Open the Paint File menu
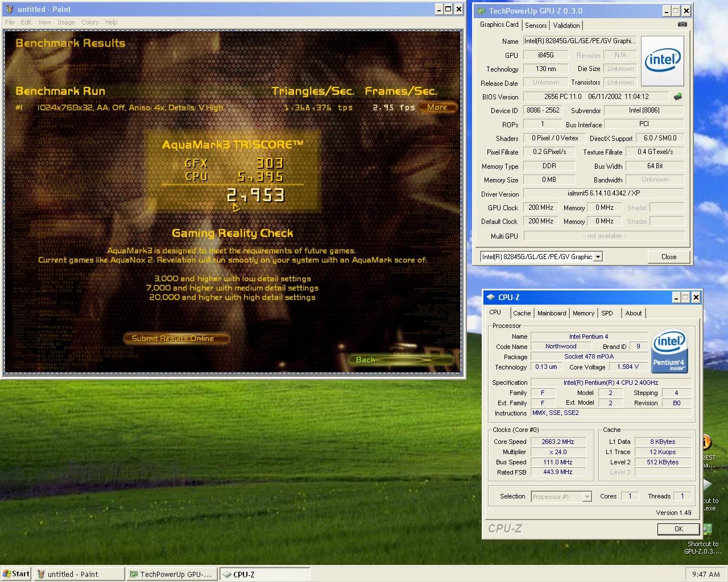 point(10,22)
